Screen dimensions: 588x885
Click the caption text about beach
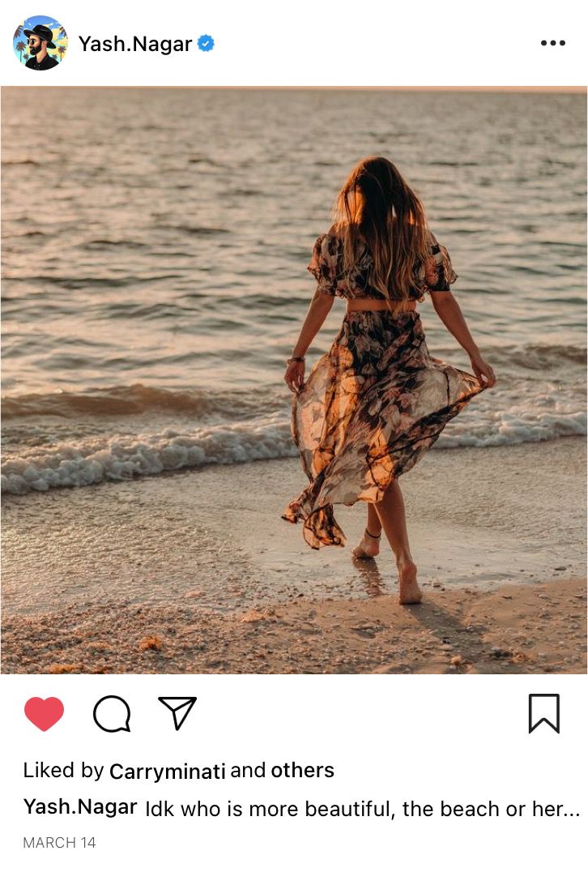tap(363, 809)
